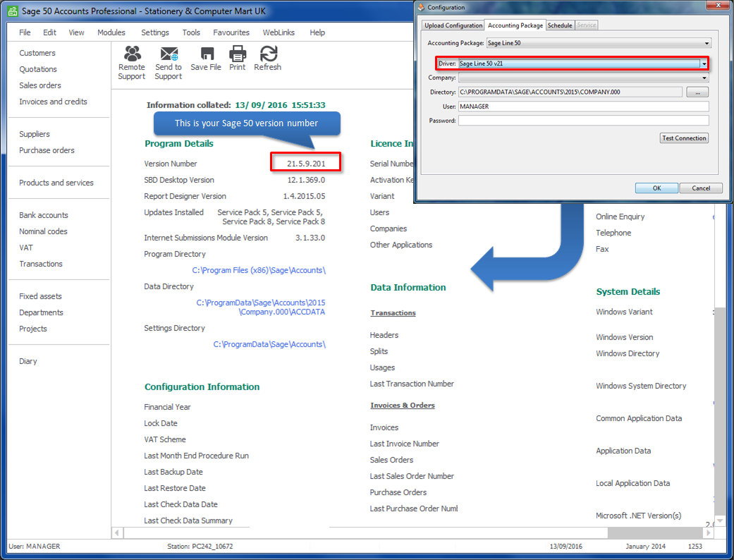The image size is (734, 560).
Task: Open the Directory browse button in Configuration dialog
Action: click(x=697, y=91)
